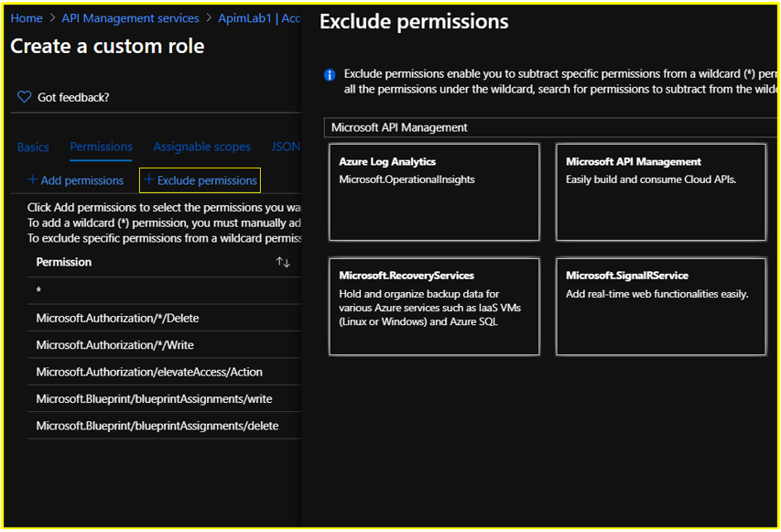The height and width of the screenshot is (532, 781).
Task: Click the Microsoft.OperationalInsights subtitle text
Action: [x=407, y=179]
